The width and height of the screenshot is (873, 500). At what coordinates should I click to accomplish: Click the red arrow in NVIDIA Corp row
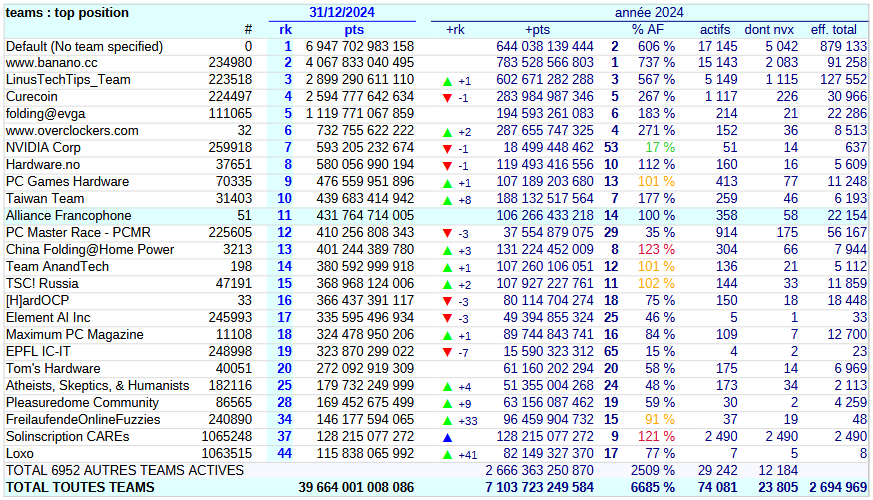click(x=447, y=149)
